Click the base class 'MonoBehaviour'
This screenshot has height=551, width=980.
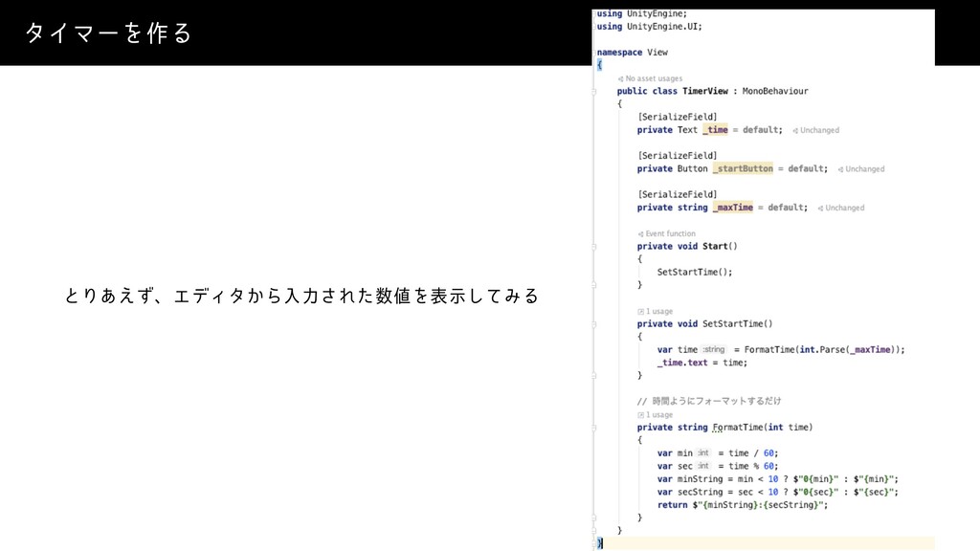click(x=775, y=91)
